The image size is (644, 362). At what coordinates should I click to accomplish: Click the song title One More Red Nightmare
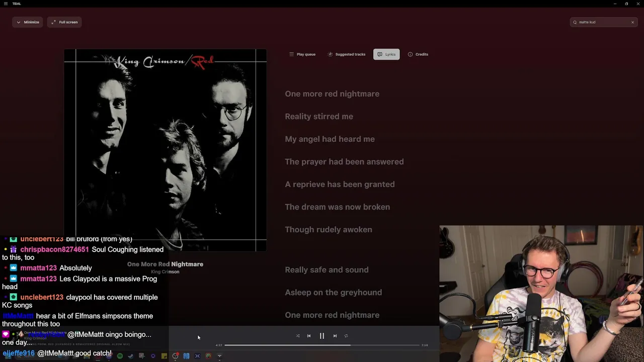(165, 264)
